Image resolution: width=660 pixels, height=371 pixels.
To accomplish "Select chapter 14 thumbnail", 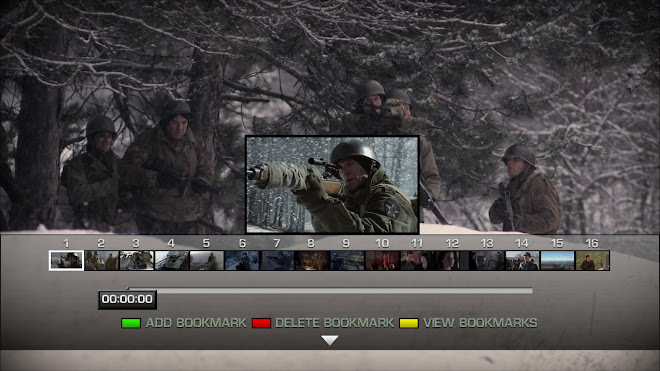I will pos(522,260).
